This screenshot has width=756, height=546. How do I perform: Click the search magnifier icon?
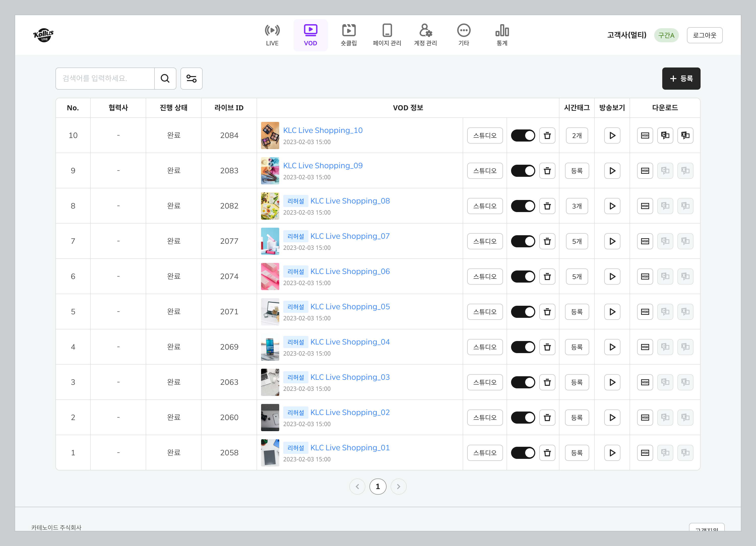click(x=165, y=78)
